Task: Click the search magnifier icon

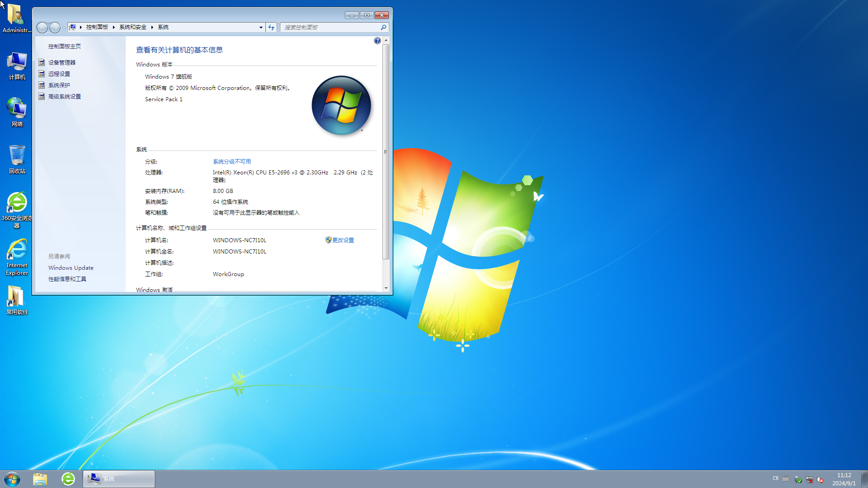Action: (x=383, y=27)
